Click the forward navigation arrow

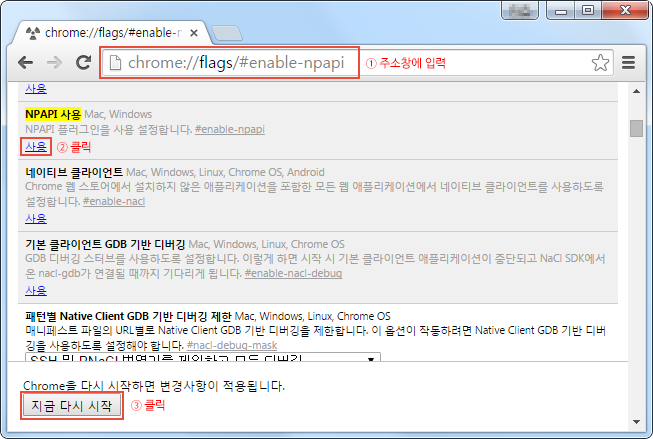[x=54, y=62]
